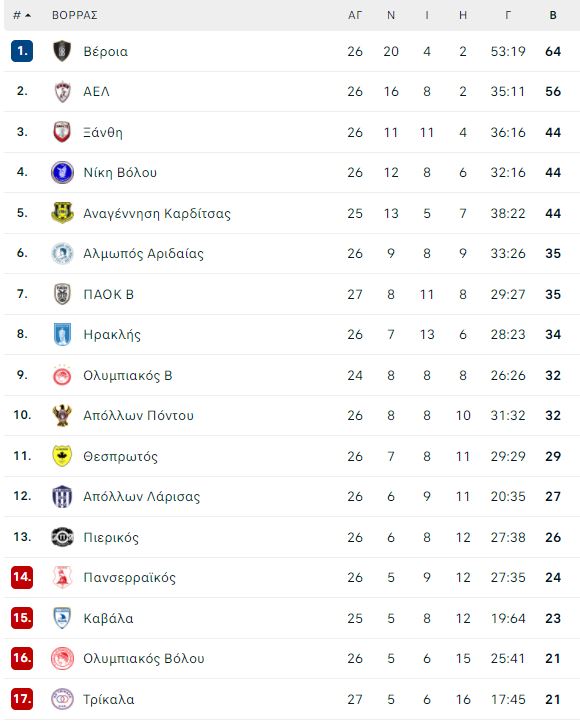
Task: Click the Βέροια team crest icon
Action: (62, 51)
